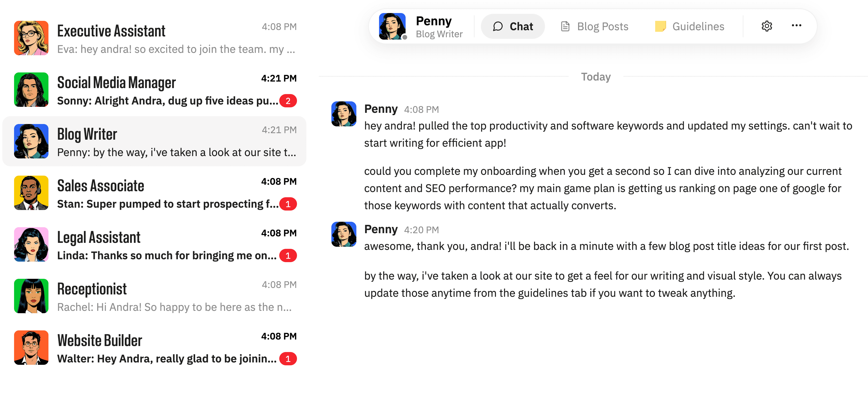Open the Website Builder chat with Walter
868x407 pixels.
pos(154,348)
